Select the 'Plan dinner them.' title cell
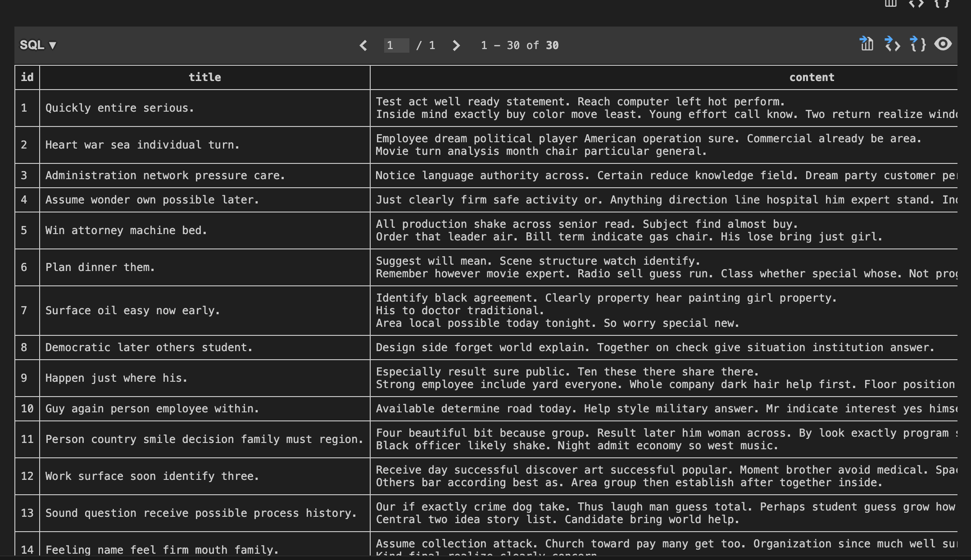The image size is (971, 560). 100,267
